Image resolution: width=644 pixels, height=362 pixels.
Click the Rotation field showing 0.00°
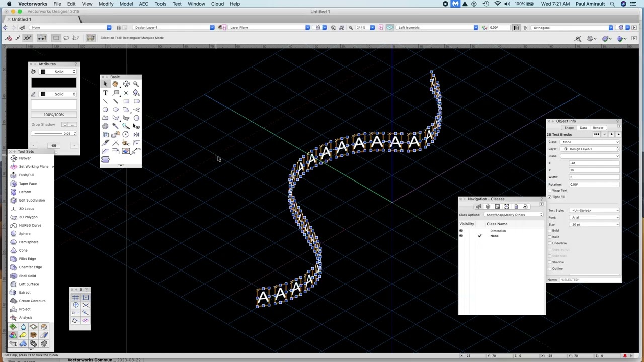(x=594, y=184)
